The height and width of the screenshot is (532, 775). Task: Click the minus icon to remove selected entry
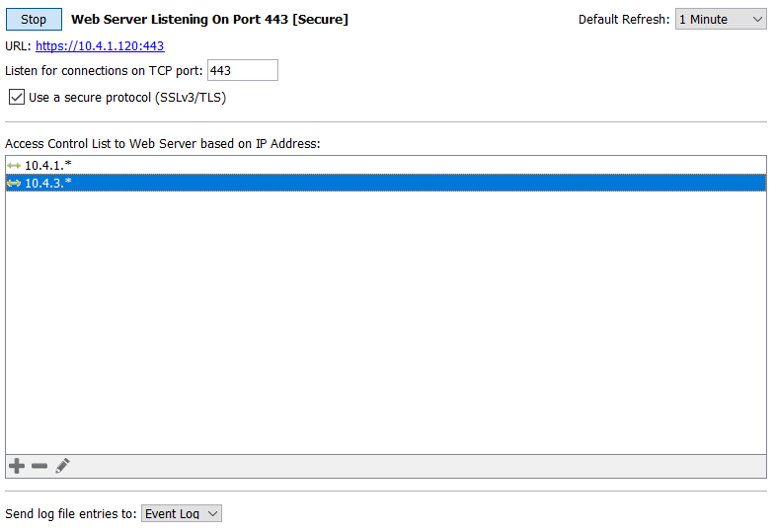[39, 466]
